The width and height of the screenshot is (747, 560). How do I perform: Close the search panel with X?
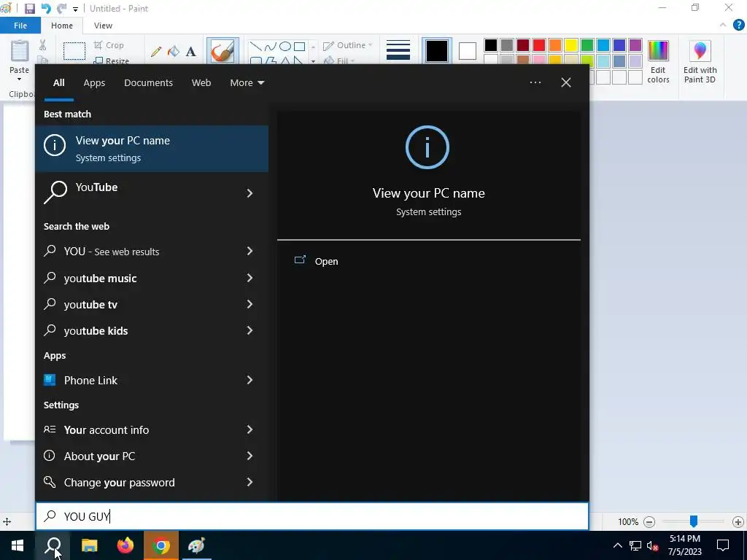[565, 82]
